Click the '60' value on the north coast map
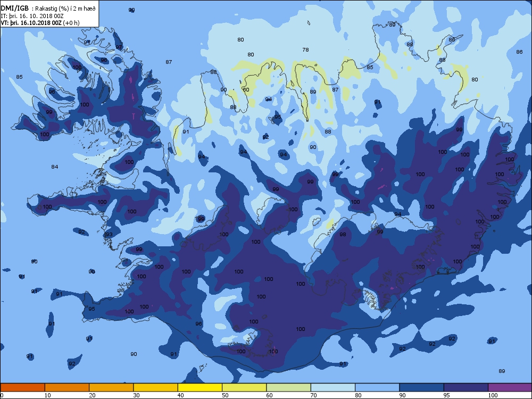532x399 pixels. pyautogui.click(x=246, y=89)
